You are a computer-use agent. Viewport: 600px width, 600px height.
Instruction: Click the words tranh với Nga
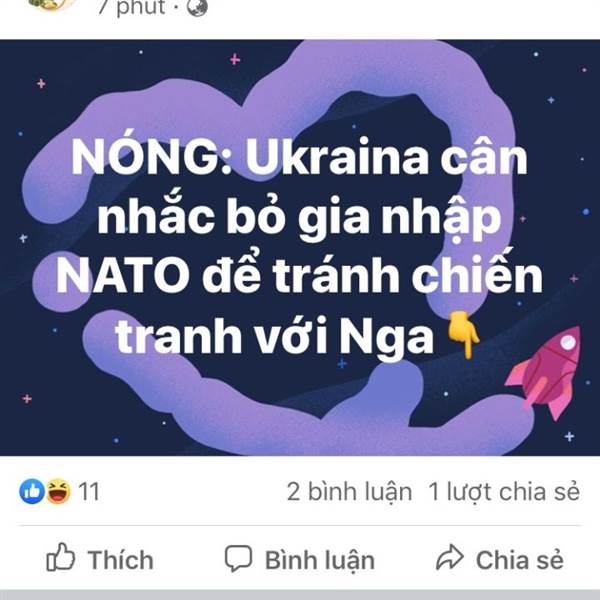pos(275,336)
